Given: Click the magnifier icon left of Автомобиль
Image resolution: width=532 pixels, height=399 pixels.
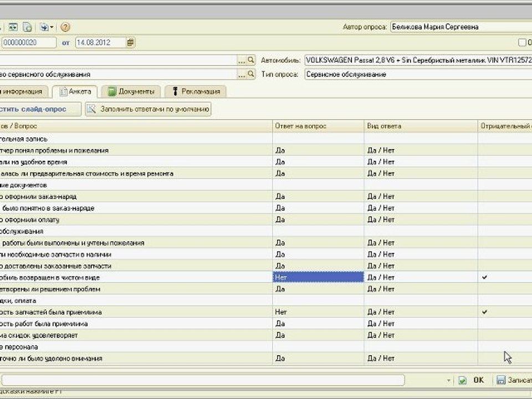Looking at the screenshot, I should 250,60.
